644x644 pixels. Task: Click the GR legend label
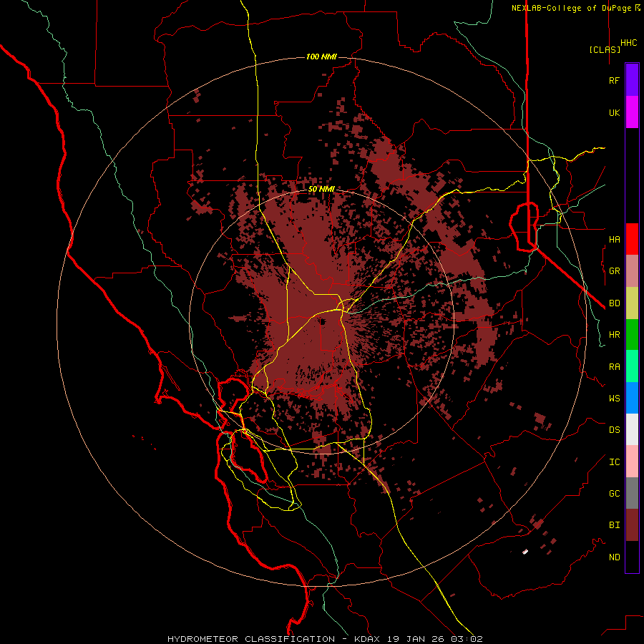614,271
